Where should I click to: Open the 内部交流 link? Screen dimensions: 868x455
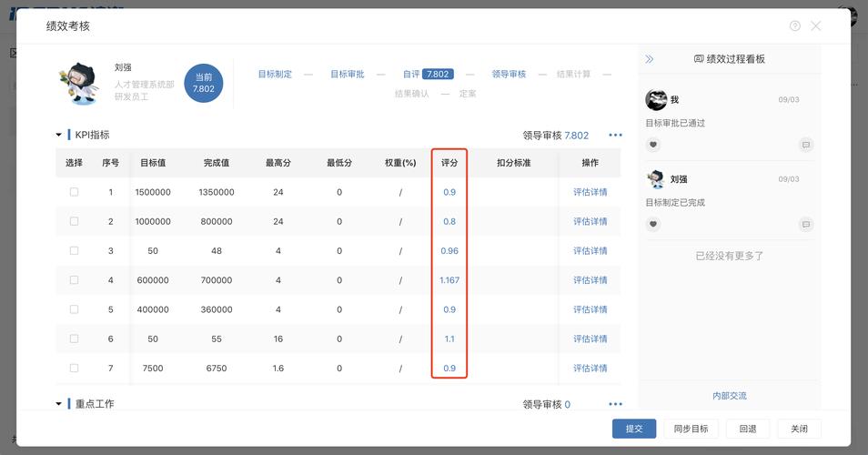point(729,396)
